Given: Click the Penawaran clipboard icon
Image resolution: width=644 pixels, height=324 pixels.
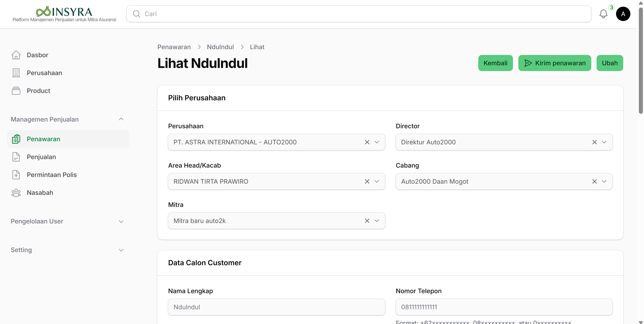Looking at the screenshot, I should click(x=16, y=139).
